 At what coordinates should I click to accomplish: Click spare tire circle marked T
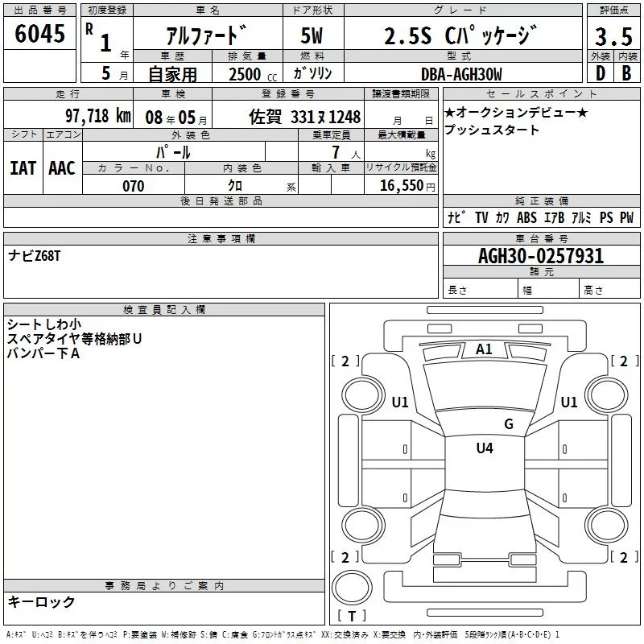point(352,588)
